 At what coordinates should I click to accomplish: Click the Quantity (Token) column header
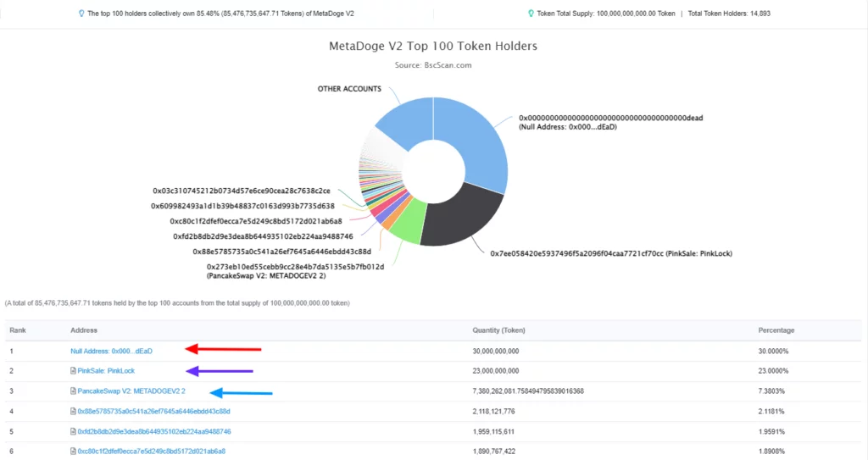point(499,330)
